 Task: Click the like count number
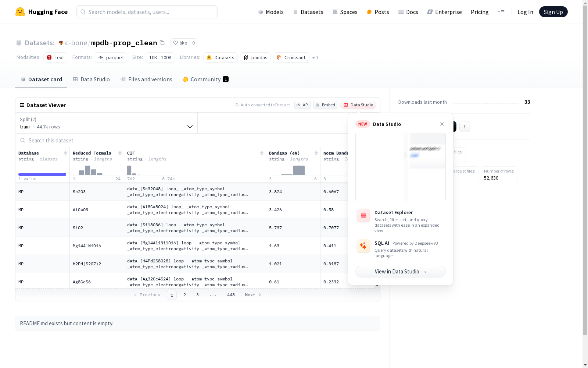194,43
